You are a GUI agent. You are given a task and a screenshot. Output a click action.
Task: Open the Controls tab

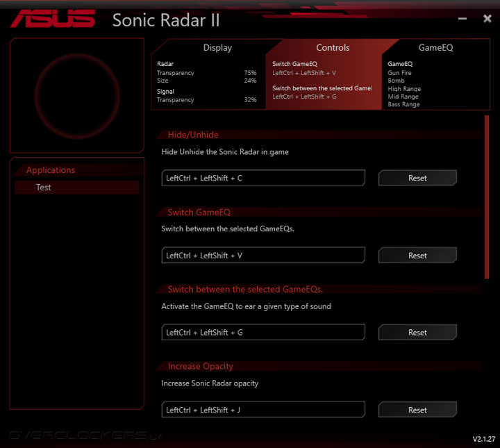pyautogui.click(x=333, y=48)
